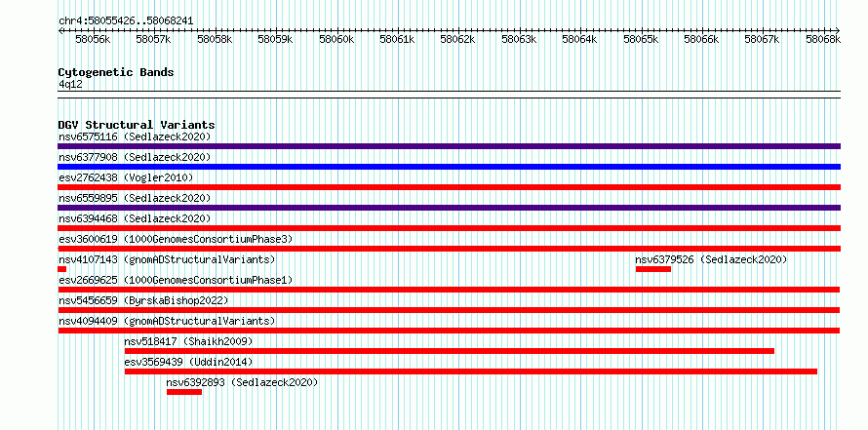Click the 58062k ruler label
868x430 pixels.
[x=458, y=39]
